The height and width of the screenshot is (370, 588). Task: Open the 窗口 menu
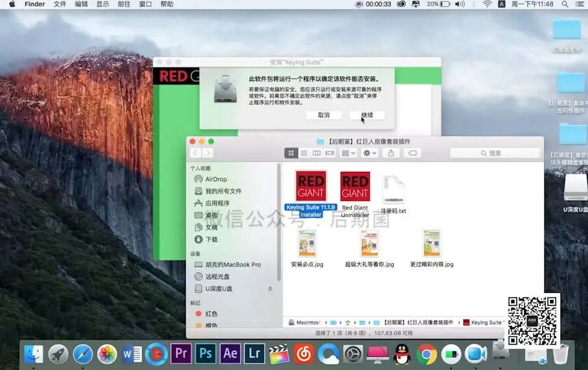click(x=145, y=4)
